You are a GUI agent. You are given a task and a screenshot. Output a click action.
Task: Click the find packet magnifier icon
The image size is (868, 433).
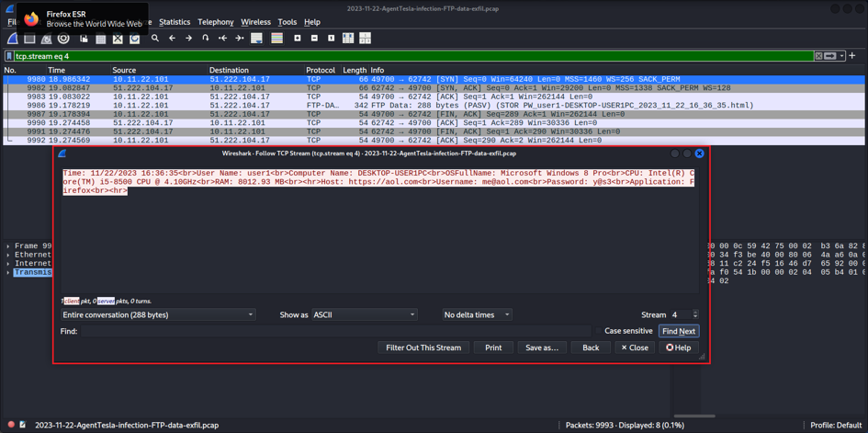point(155,39)
